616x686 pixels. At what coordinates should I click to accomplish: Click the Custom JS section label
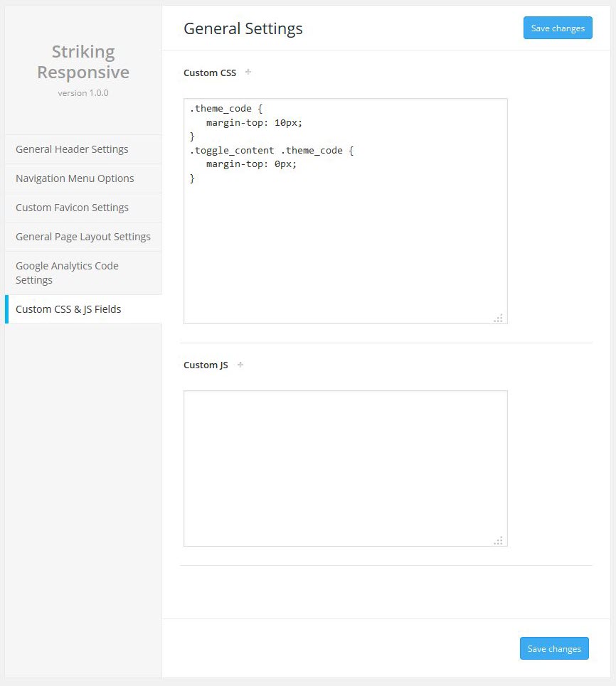(206, 364)
